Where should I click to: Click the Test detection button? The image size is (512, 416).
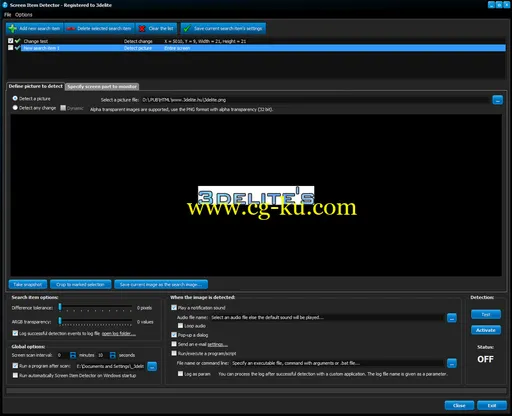click(486, 314)
